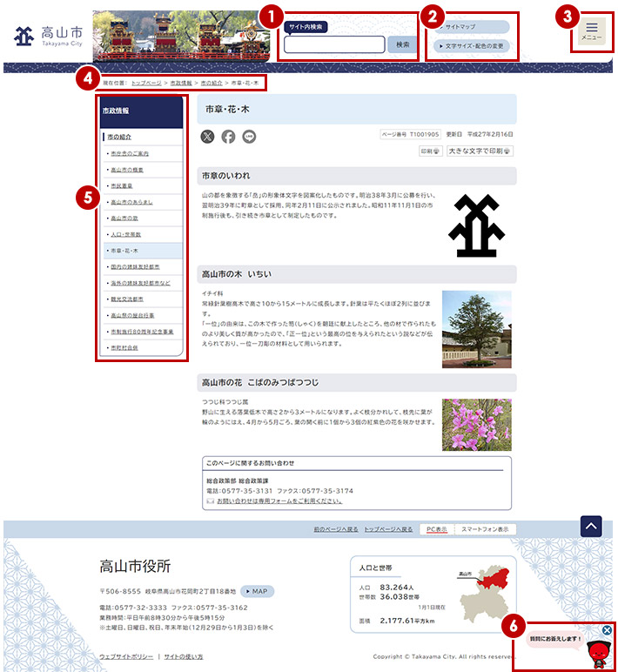The height and width of the screenshot is (672, 618).
Task: Click the scroll-to-top arrow button
Action: (x=591, y=525)
